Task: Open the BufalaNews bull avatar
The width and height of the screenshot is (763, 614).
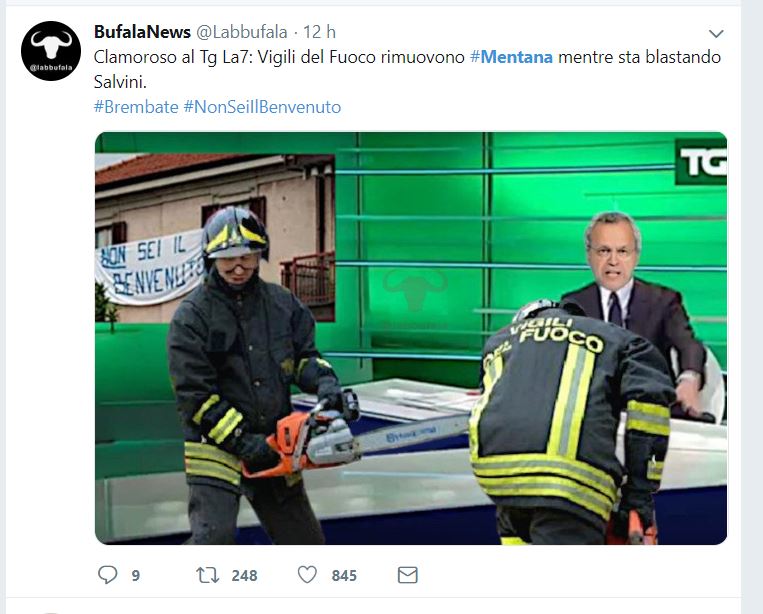Action: [x=51, y=51]
